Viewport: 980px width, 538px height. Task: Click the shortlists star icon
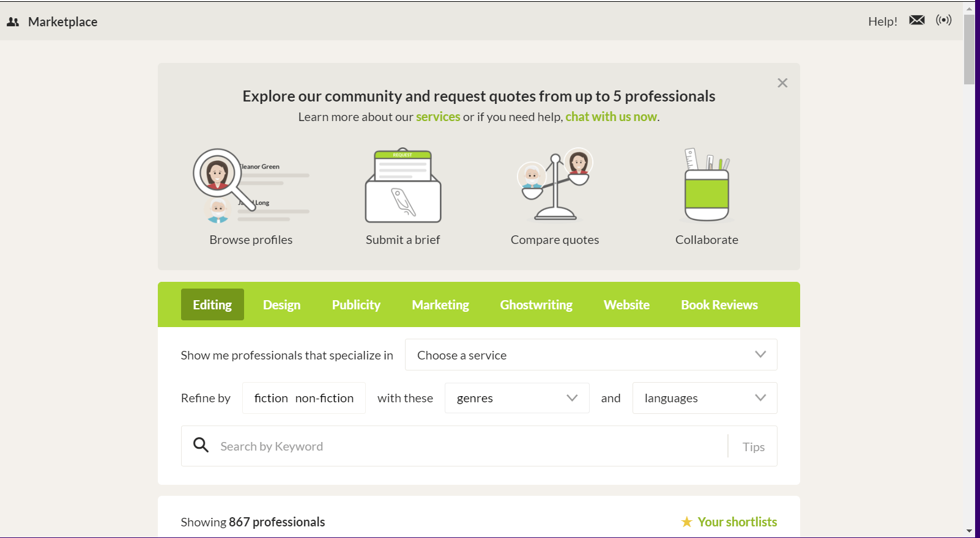687,521
